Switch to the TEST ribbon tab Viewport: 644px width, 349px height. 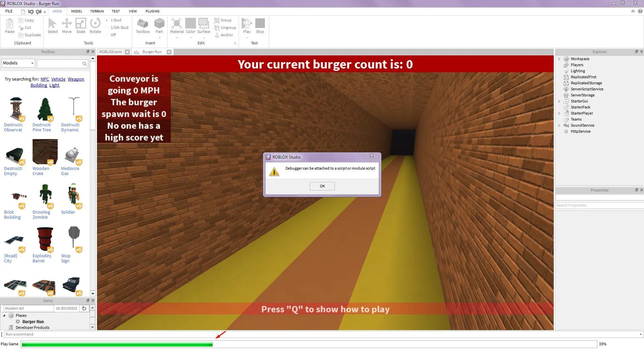[115, 11]
